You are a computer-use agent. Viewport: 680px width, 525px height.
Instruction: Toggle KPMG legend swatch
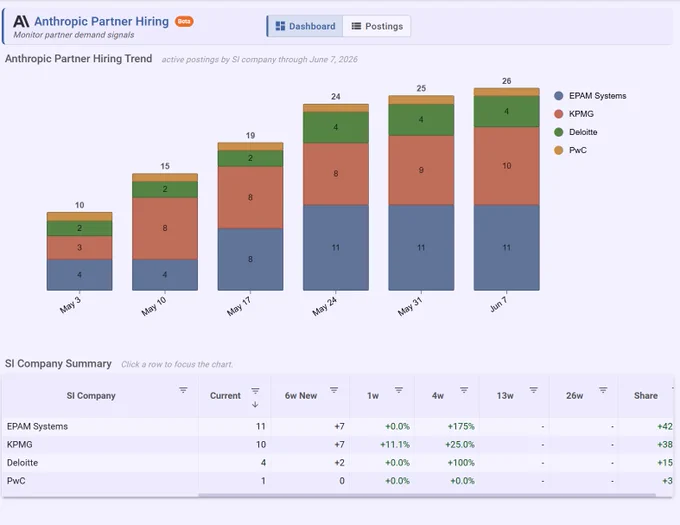tap(559, 114)
